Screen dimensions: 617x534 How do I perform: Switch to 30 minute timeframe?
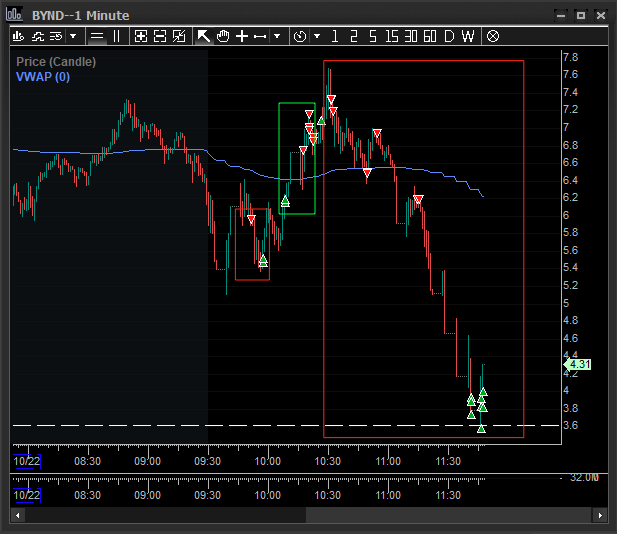click(x=410, y=37)
